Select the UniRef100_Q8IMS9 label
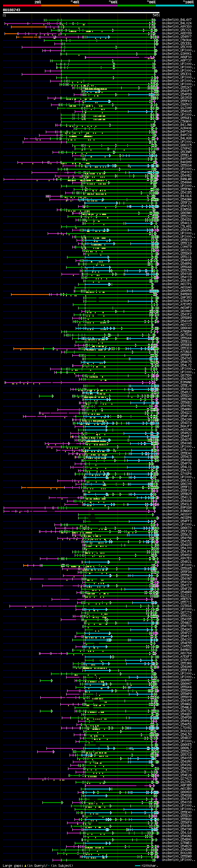This screenshot has width=197, height=868. coord(177,98)
